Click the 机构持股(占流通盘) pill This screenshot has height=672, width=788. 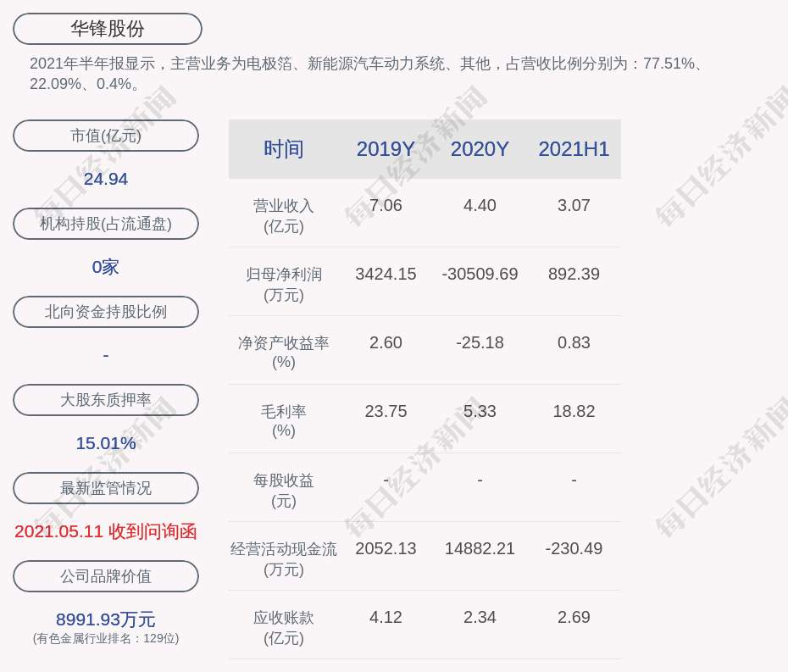[106, 224]
